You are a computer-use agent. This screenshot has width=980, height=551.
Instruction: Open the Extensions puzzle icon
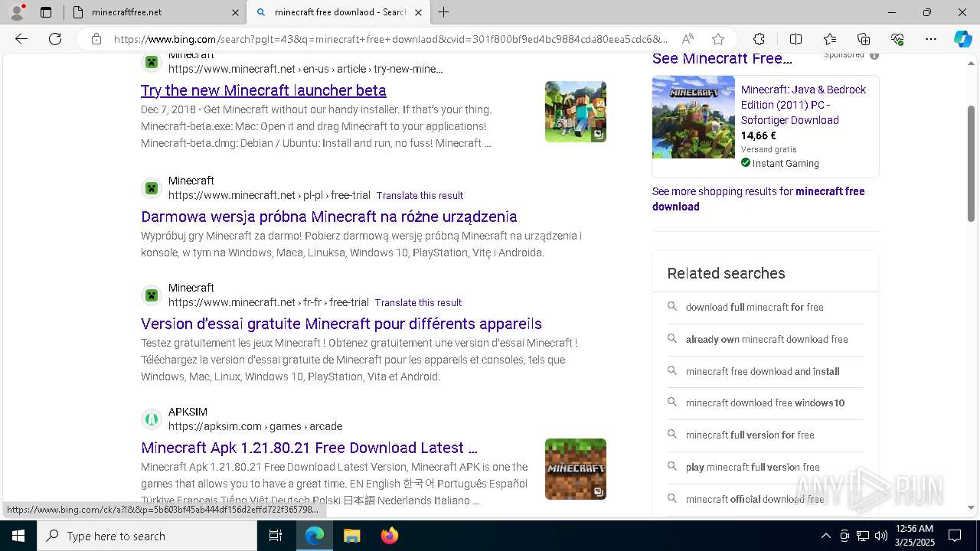[759, 39]
